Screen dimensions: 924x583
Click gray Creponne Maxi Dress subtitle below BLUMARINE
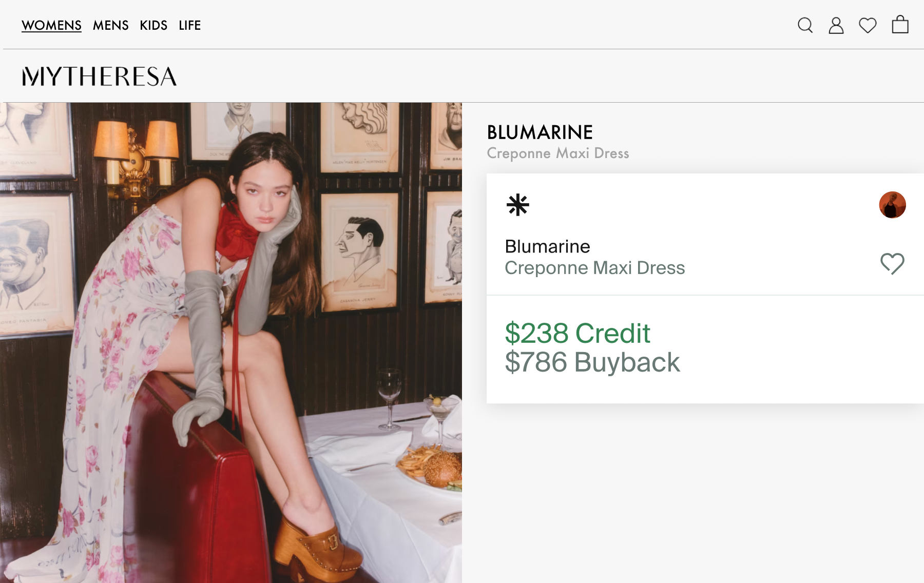tap(558, 153)
